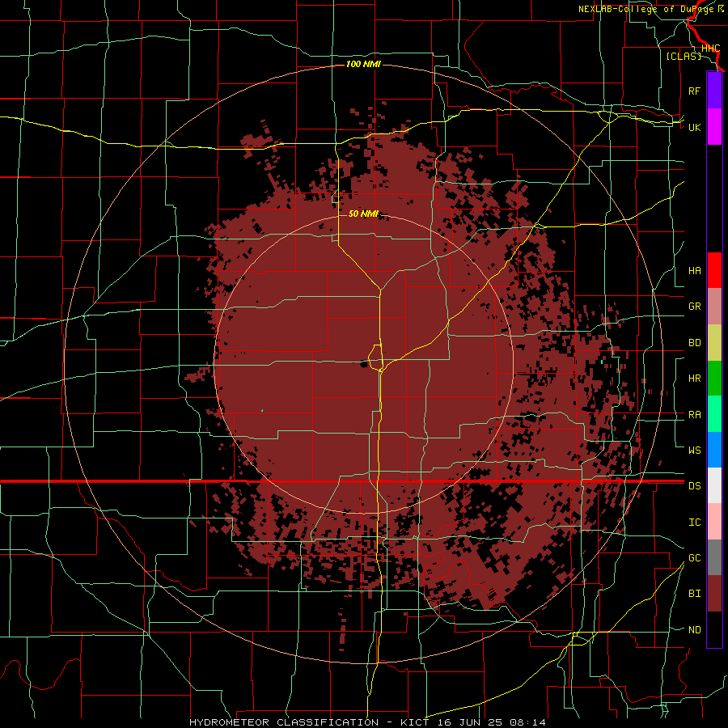Click the yellow BD legend swatch
Screen dimensions: 728x728
(x=714, y=343)
